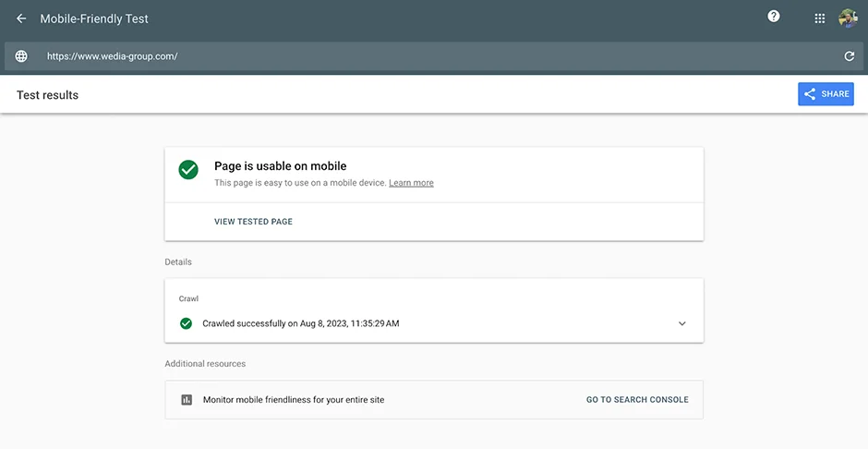Click the Crawl label
Viewport: 868px width, 449px height.
(x=188, y=298)
